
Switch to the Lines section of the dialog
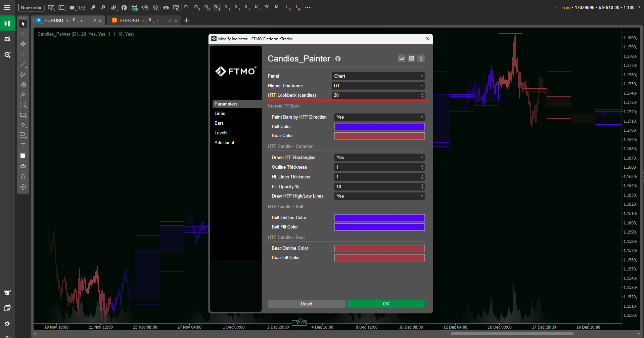point(220,113)
